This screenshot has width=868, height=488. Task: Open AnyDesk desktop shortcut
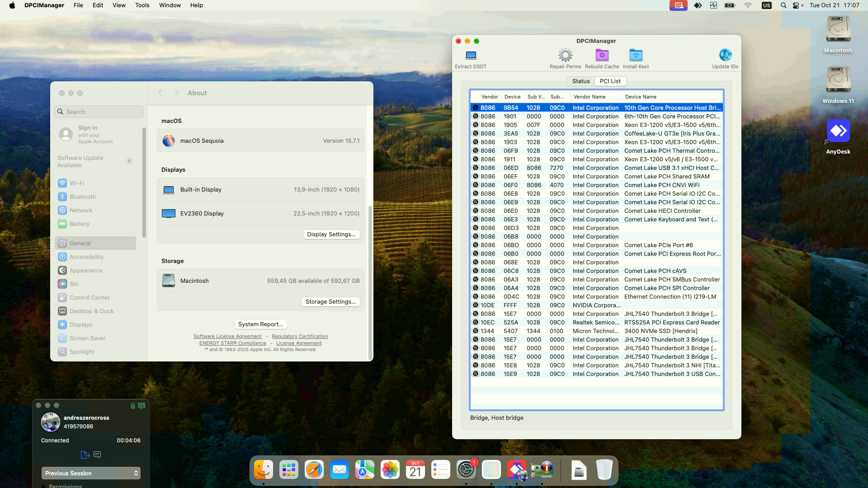[838, 131]
